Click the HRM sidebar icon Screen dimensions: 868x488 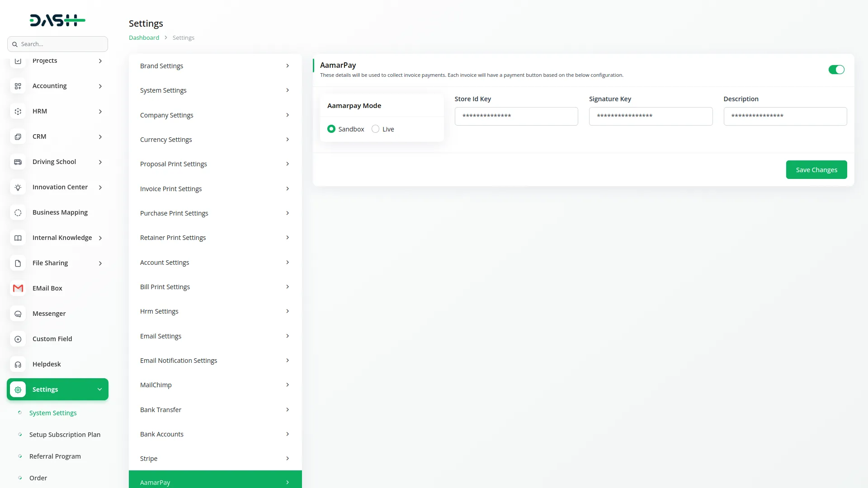click(18, 111)
